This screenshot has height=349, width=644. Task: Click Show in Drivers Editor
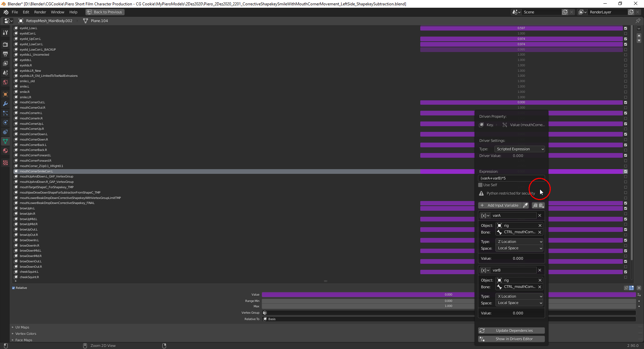(x=512, y=339)
